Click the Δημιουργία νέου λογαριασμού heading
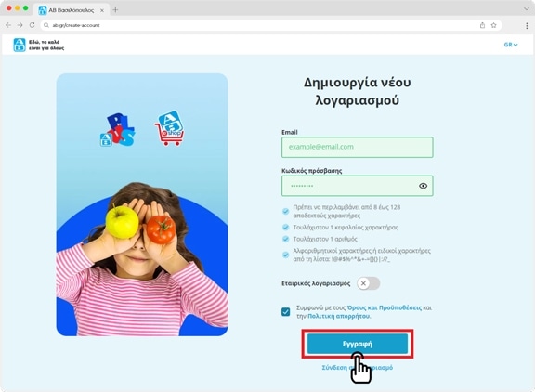Screen dimensions: 535x392 (x=358, y=91)
